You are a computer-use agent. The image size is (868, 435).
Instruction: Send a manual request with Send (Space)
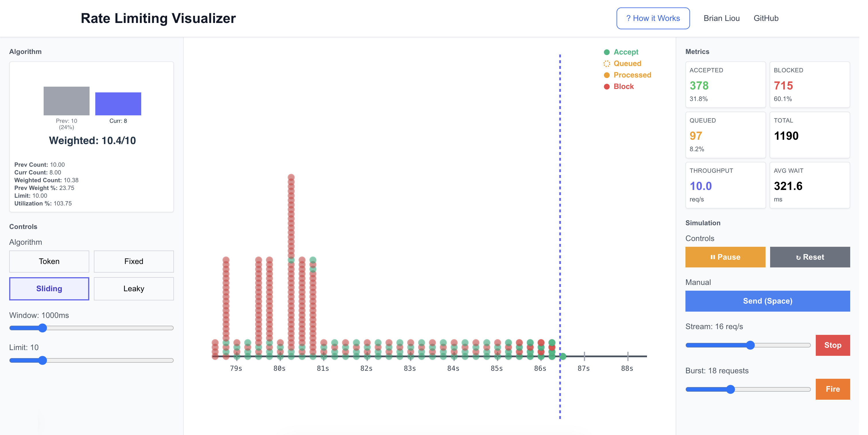[x=767, y=301]
